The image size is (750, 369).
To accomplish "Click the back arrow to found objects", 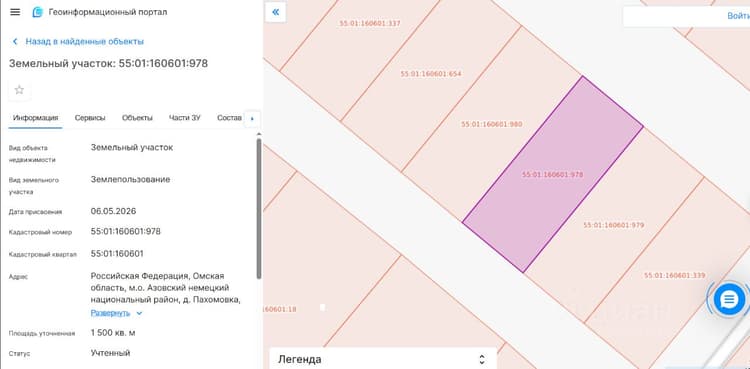I will click(15, 42).
